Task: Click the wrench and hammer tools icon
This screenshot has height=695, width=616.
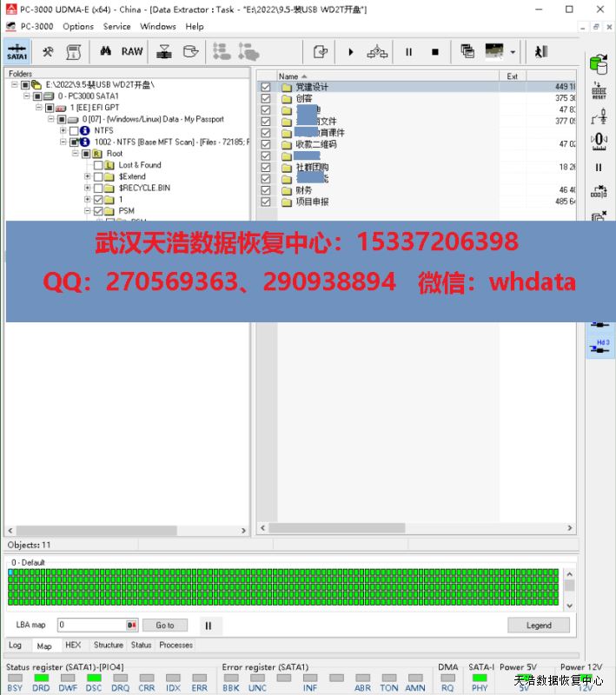Action: 48,51
